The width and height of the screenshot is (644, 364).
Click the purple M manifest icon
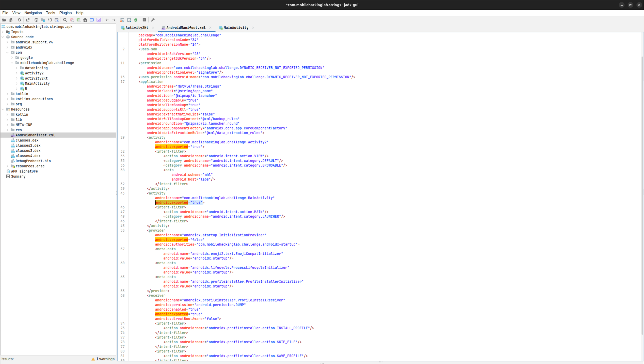[99, 20]
